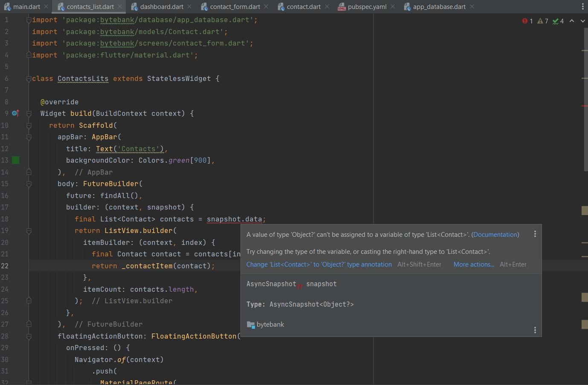Open the Documentation link in tooltip
588x385 pixels.
(x=495, y=235)
